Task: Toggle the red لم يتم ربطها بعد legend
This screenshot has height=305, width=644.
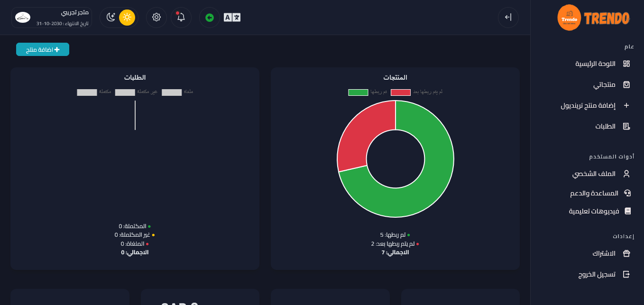Action: (x=401, y=92)
